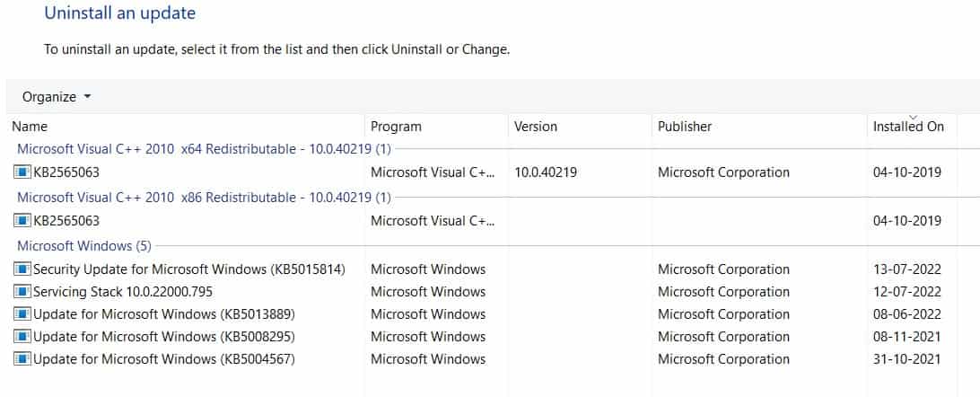Select Update for Microsoft Windows (KB5008295)

[164, 337]
